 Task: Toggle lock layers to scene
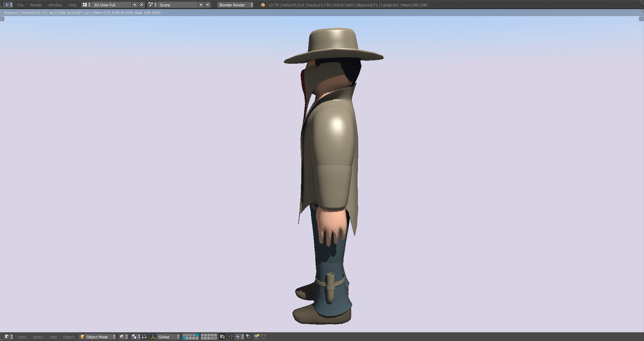click(222, 337)
